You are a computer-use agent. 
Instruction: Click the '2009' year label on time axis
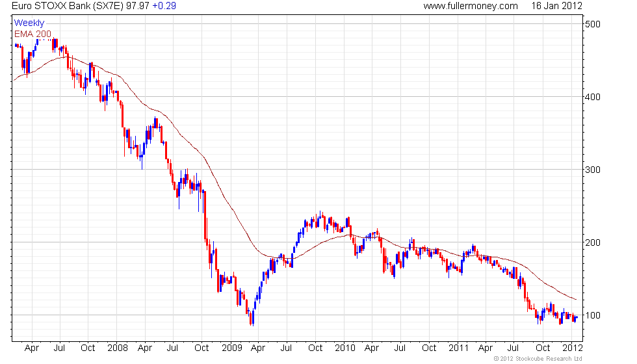click(231, 348)
